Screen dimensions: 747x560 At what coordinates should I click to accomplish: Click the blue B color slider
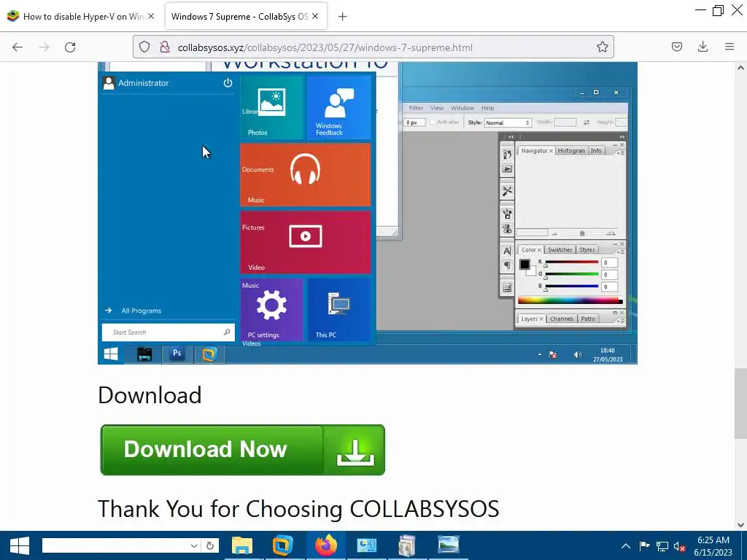[x=572, y=286]
